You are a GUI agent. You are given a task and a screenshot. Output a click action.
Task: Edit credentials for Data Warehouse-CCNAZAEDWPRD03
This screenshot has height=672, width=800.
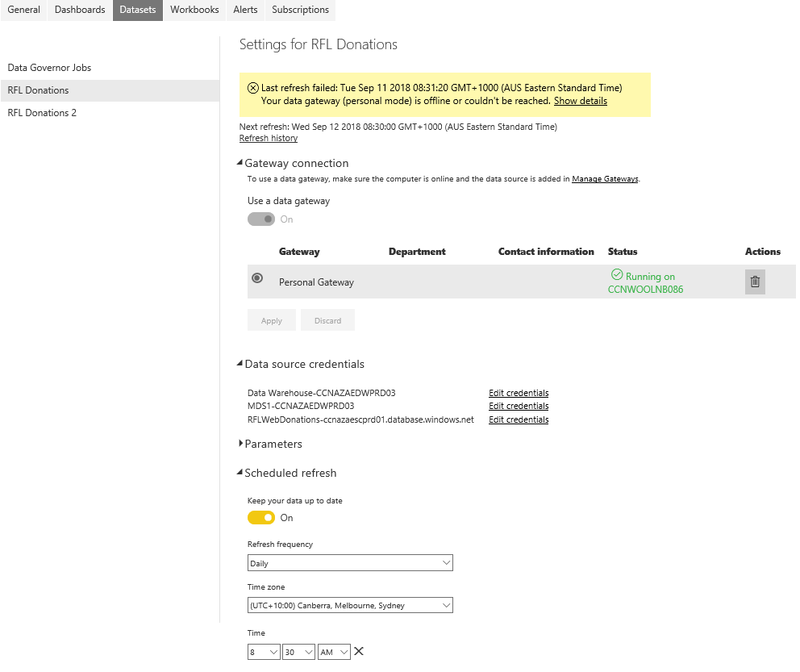[x=519, y=393]
